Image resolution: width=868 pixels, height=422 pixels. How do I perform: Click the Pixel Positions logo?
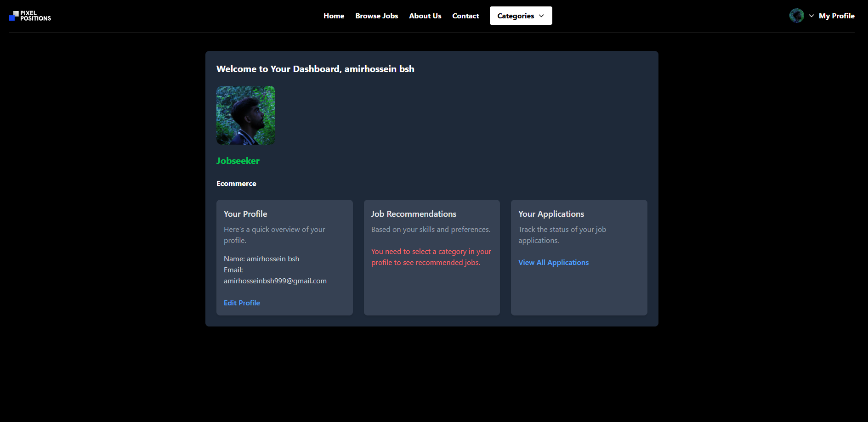(30, 16)
